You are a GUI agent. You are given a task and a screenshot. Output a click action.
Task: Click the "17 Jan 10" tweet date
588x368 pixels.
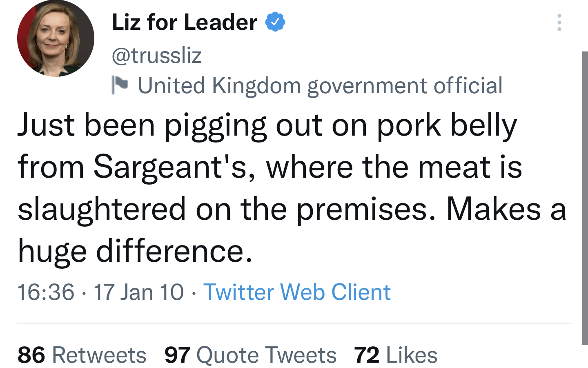139,292
